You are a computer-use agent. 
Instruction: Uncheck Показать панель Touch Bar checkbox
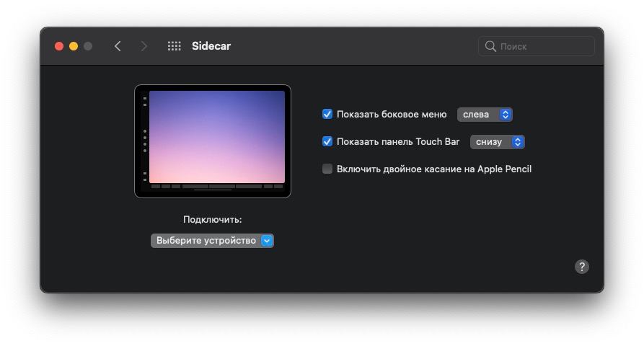tap(327, 141)
